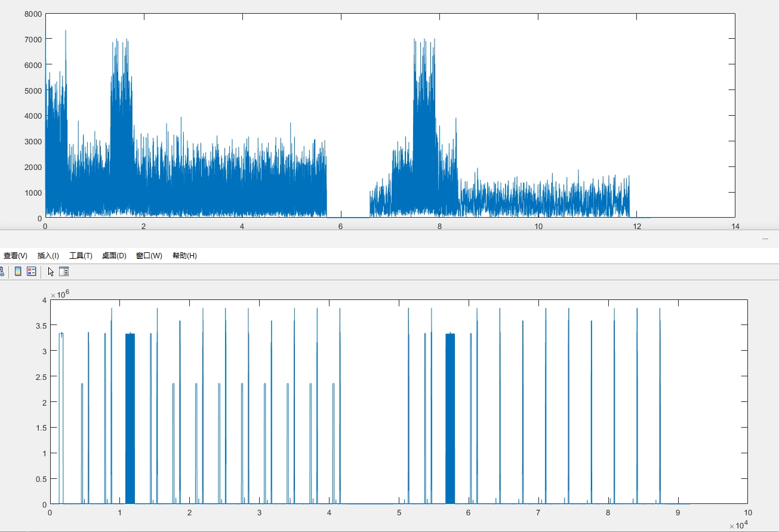The width and height of the screenshot is (779, 532).
Task: Open the 桌面(D) menu
Action: tap(114, 256)
